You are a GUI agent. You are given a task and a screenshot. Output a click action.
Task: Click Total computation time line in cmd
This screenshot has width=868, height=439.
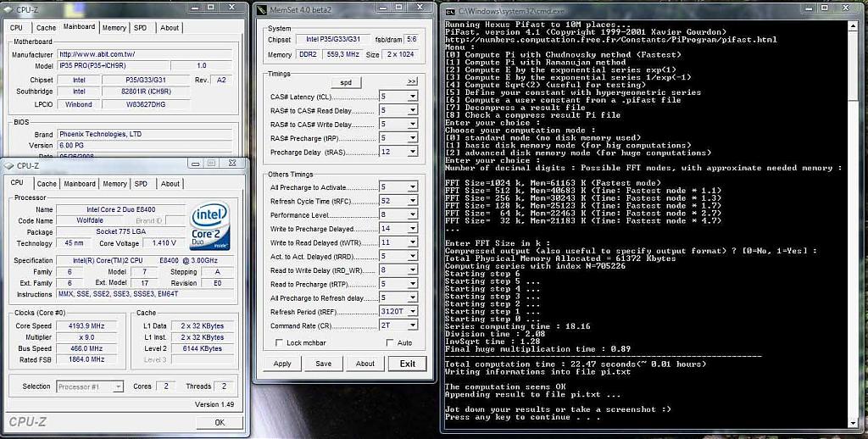576,364
